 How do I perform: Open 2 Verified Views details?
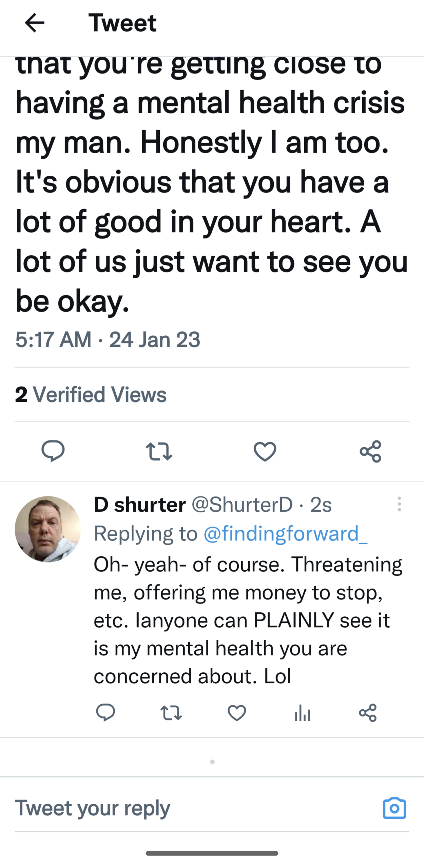[x=91, y=395]
